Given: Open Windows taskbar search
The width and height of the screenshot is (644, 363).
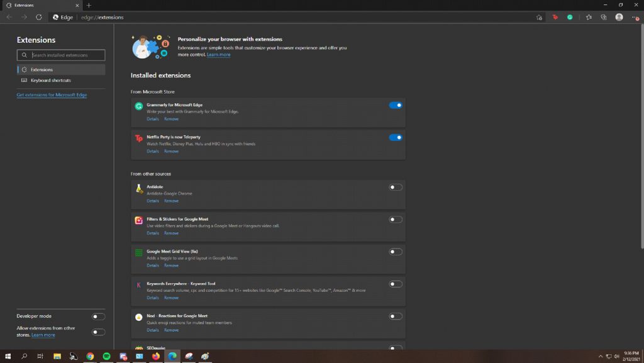Looking at the screenshot, I should coord(25,357).
